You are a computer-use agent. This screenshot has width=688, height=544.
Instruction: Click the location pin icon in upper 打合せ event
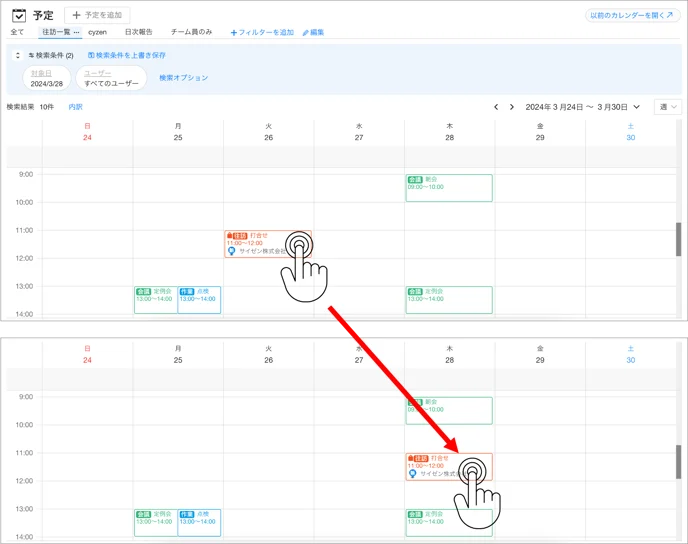click(231, 251)
